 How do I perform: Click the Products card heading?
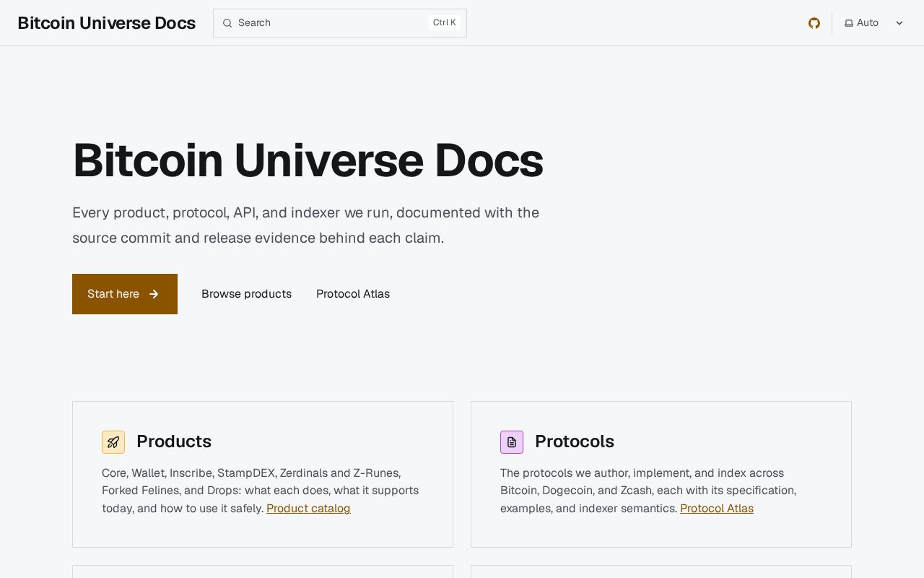click(x=174, y=441)
